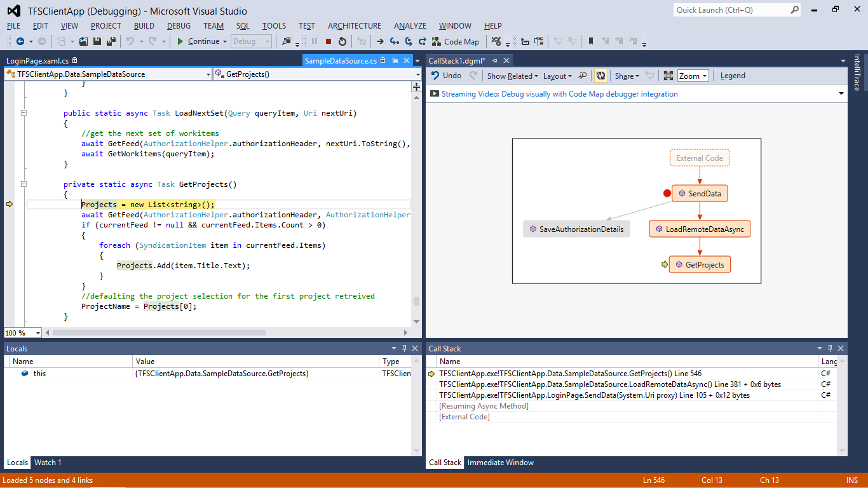This screenshot has height=488, width=868.
Task: Click the Step Into icon
Action: (x=395, y=41)
